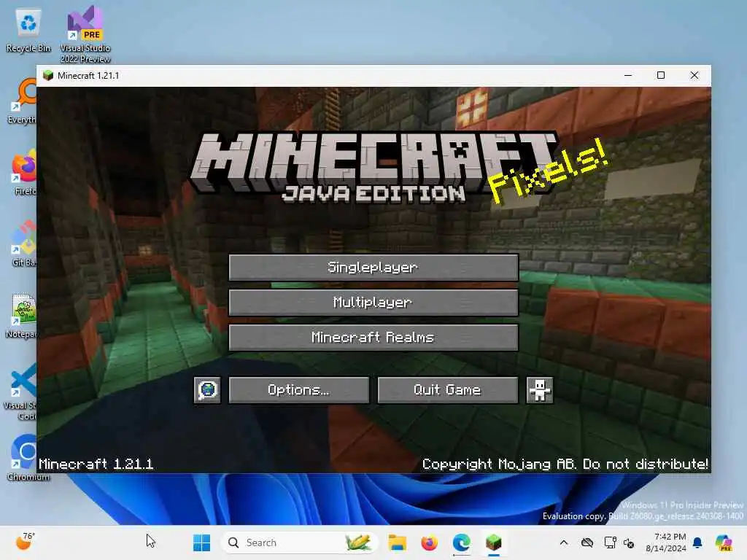The image size is (747, 560).
Task: Click the display connection tray icon
Action: pyautogui.click(x=610, y=542)
